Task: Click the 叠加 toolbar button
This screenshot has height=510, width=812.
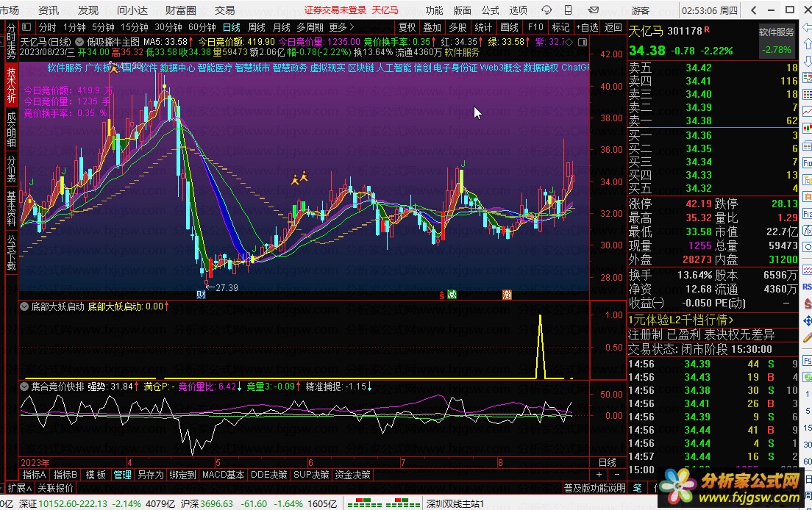Action: point(432,27)
